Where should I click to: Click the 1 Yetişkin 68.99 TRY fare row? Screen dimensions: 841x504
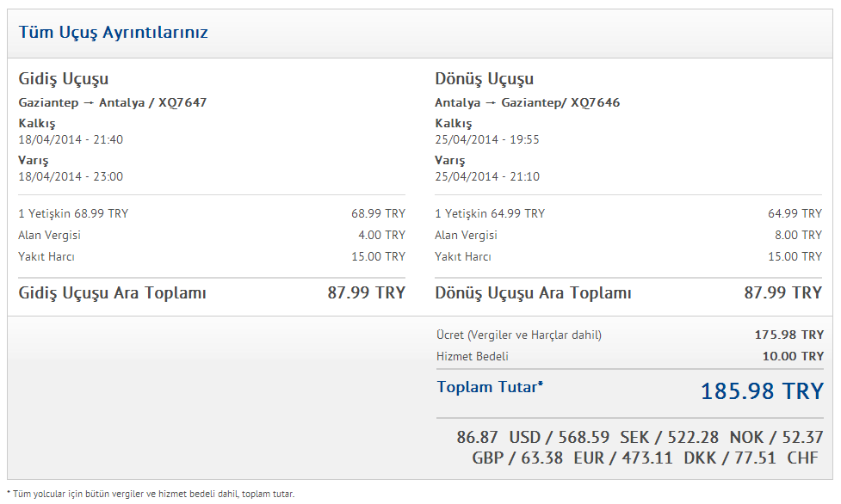(212, 213)
